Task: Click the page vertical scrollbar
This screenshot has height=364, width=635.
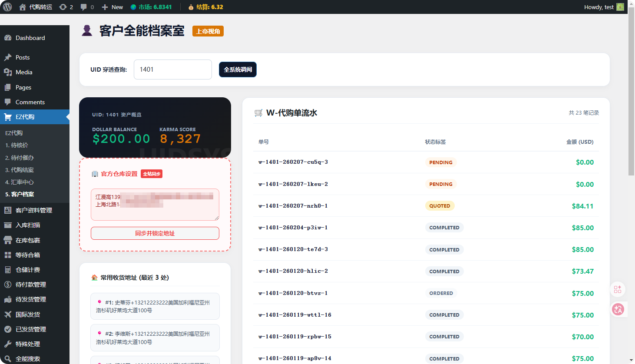Action: [631, 96]
